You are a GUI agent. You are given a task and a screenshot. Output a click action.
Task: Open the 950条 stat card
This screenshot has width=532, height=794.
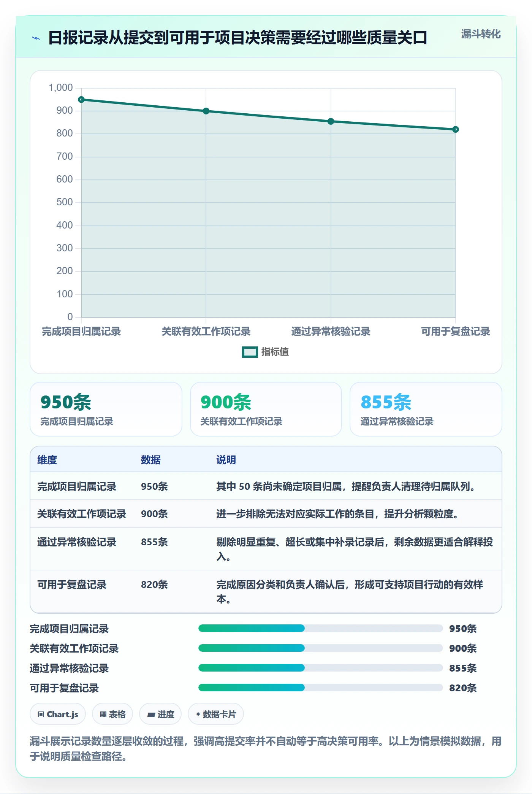pyautogui.click(x=106, y=409)
